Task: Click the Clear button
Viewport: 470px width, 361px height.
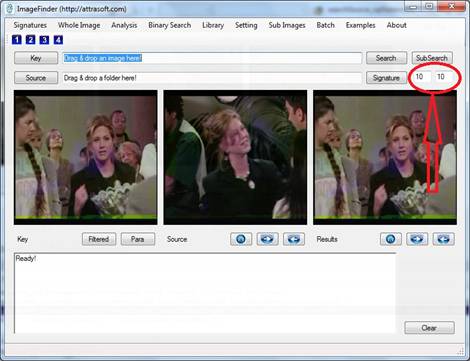Action: pyautogui.click(x=429, y=328)
